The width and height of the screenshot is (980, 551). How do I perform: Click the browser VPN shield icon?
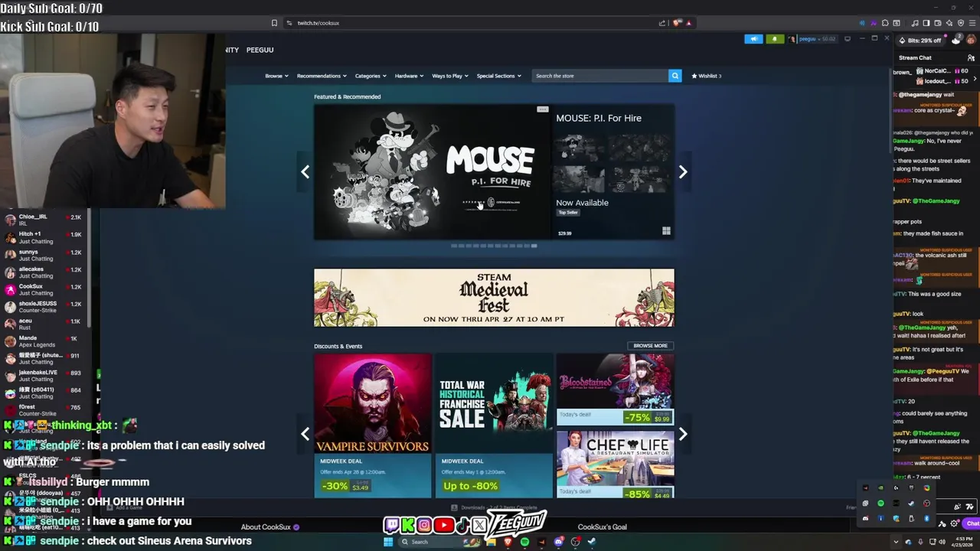[x=961, y=23]
